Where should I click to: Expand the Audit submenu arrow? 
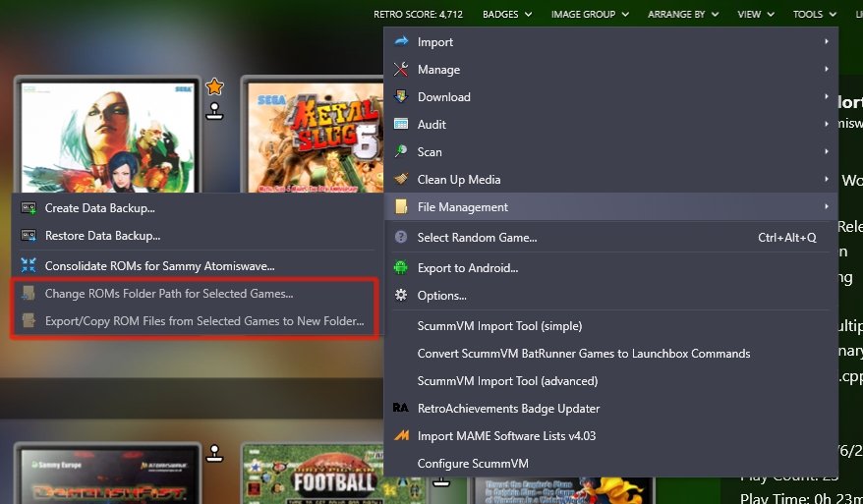826,124
